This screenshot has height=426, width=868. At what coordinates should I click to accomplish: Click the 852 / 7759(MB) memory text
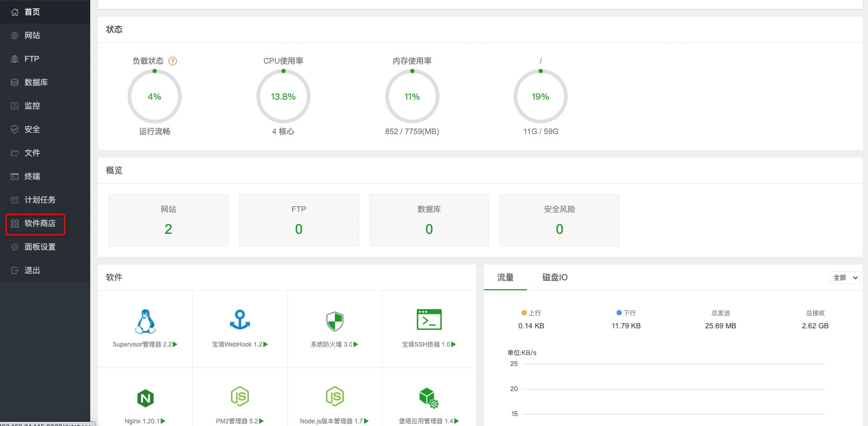[412, 132]
